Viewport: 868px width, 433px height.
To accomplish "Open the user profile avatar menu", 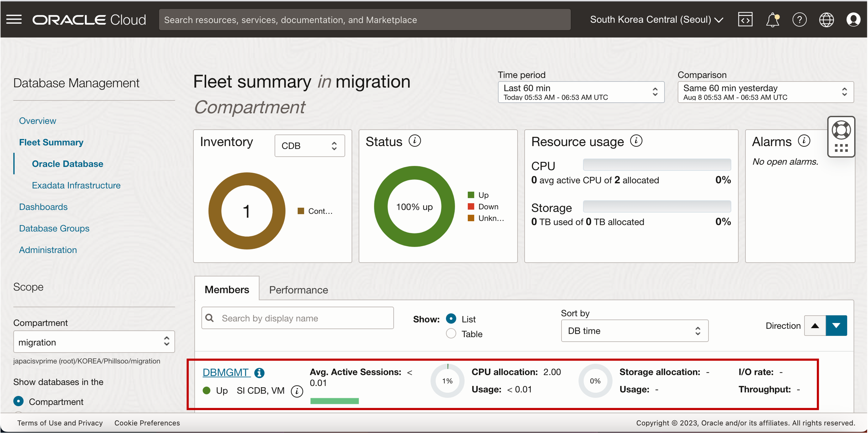I will [x=853, y=20].
